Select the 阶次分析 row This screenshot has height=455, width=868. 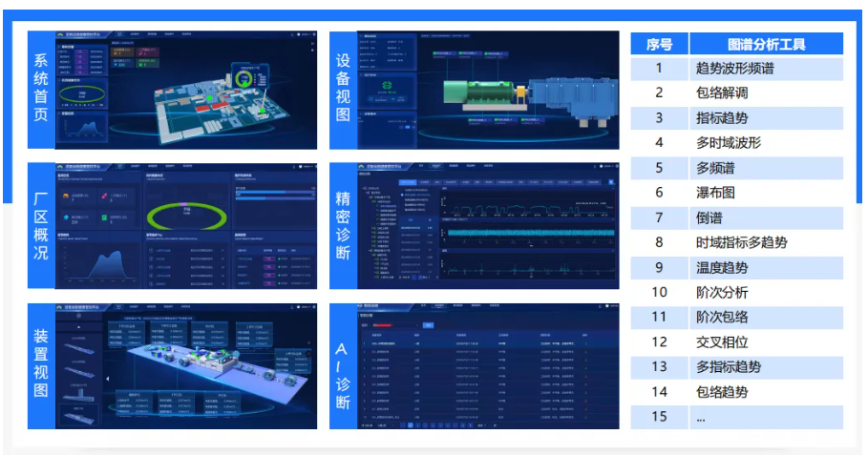737,292
